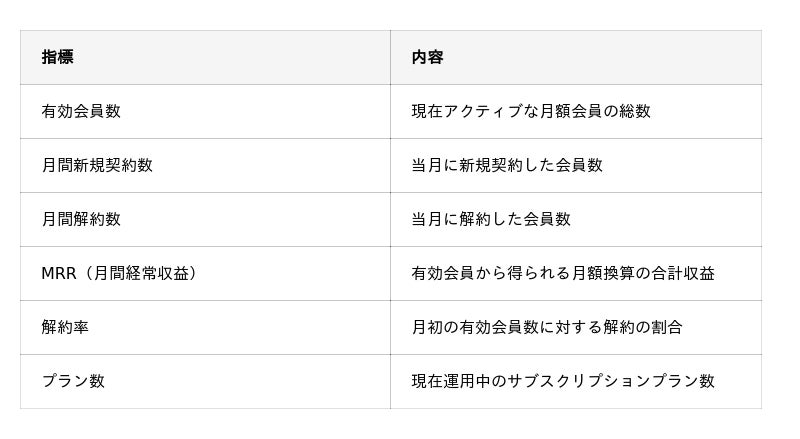Select the 月間新規契約数 cell
The image size is (800, 439).
point(97,165)
